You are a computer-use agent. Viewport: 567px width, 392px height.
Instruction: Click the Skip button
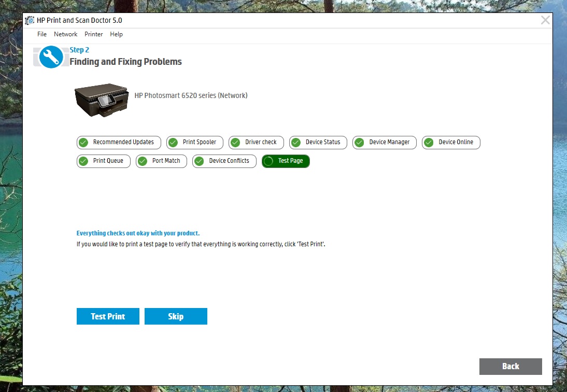click(176, 316)
